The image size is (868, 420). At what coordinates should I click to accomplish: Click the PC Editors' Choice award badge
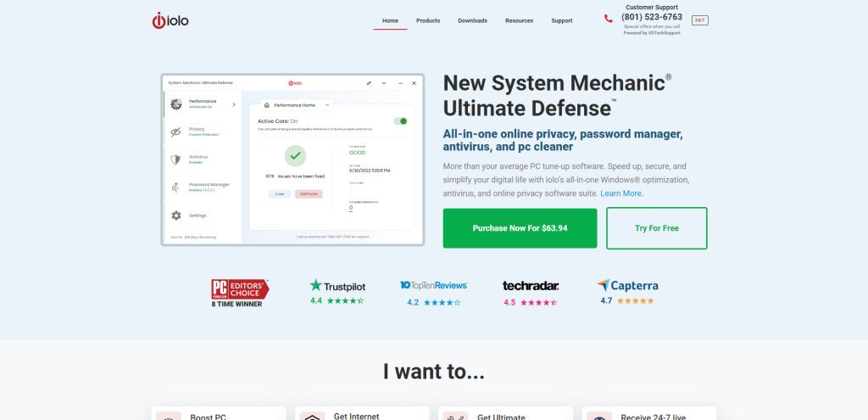(240, 290)
